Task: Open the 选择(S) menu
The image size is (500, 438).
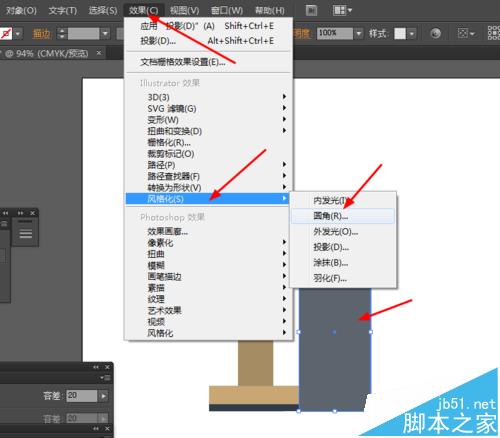Action: (103, 11)
